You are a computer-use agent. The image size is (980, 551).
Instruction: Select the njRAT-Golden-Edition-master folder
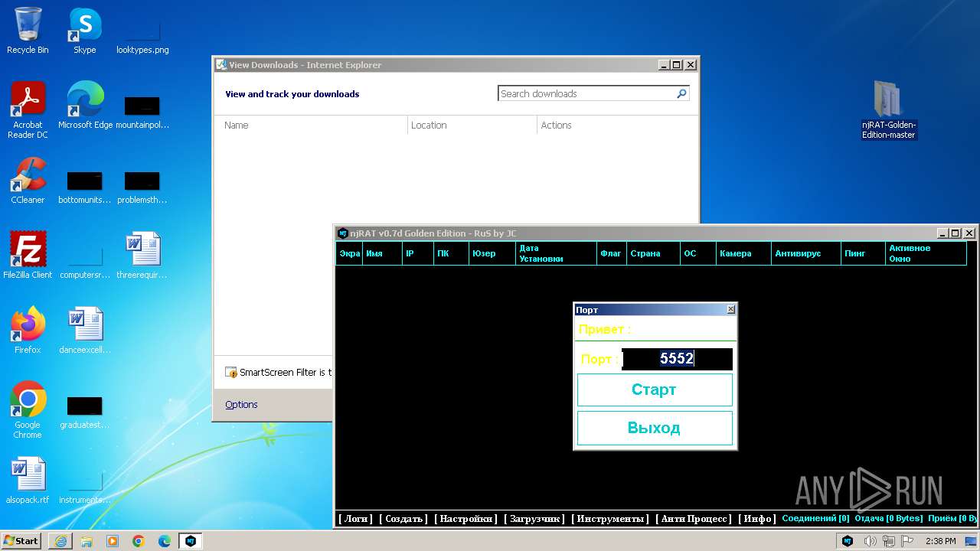click(889, 110)
